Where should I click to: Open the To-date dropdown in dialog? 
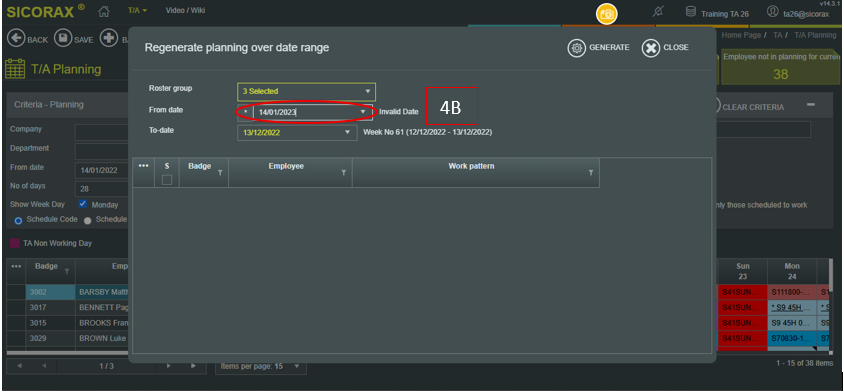pos(347,132)
